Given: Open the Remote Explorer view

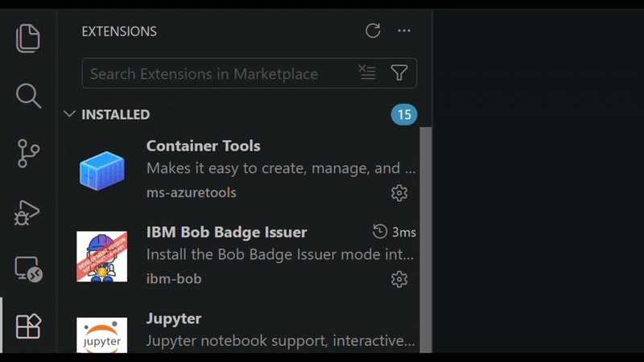Looking at the screenshot, I should [x=28, y=269].
